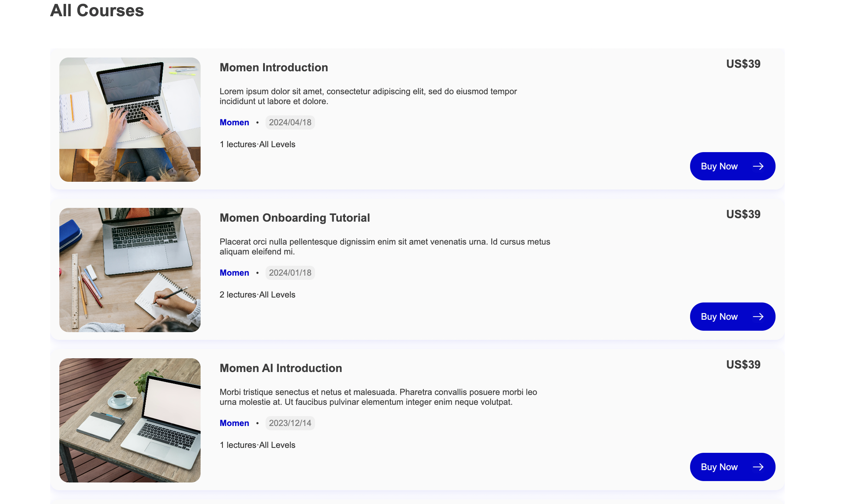Click Momen author link under AI Introduction
The height and width of the screenshot is (504, 849).
234,423
